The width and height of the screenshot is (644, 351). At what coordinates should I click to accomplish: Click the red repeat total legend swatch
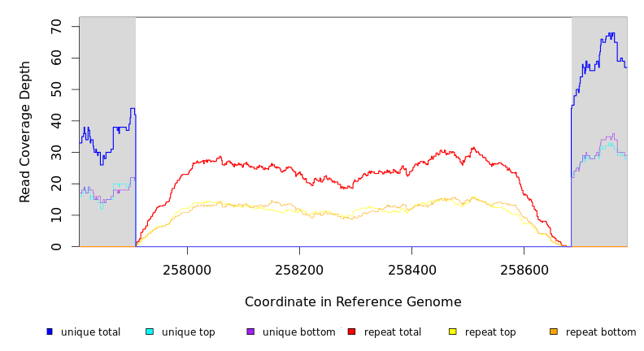(351, 331)
